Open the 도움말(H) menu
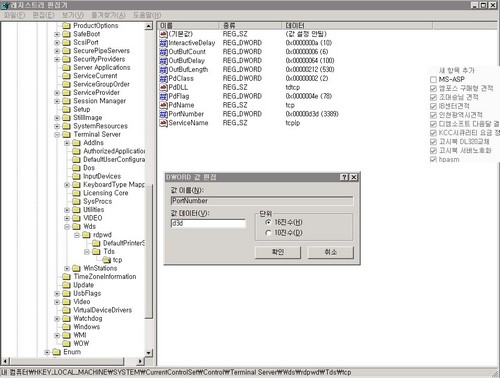 [147, 15]
